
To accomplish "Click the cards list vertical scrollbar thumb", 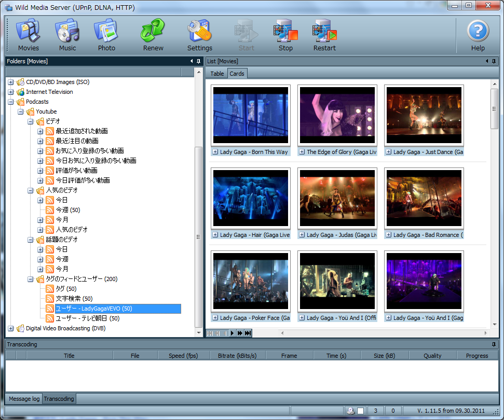I will click(x=494, y=109).
